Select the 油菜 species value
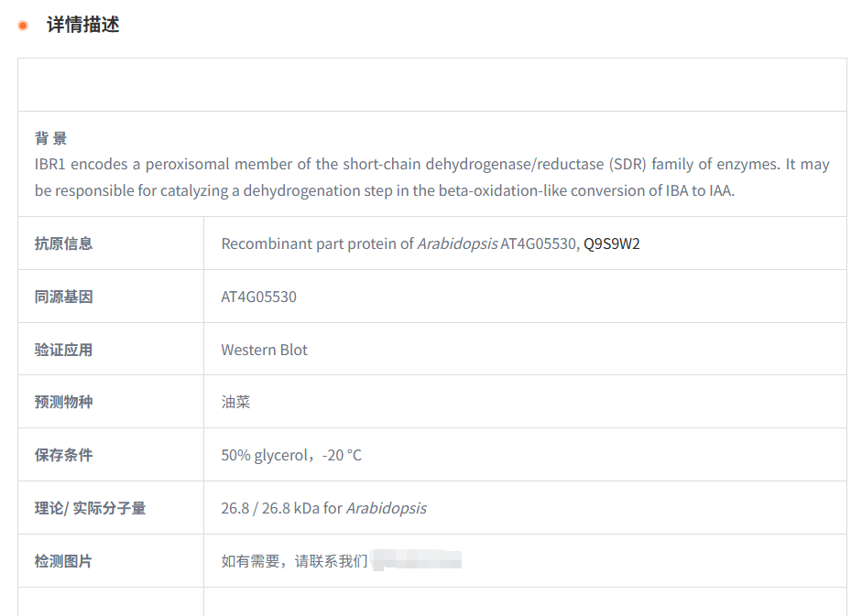This screenshot has width=862, height=616. tap(235, 402)
